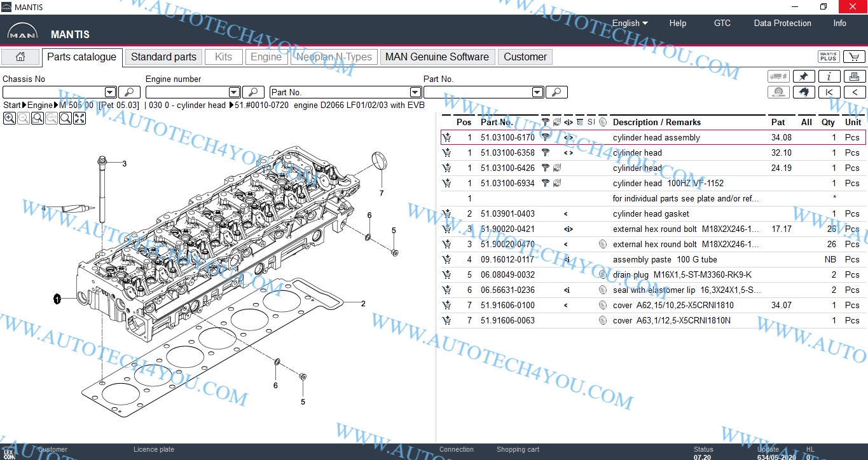868x460 pixels.
Task: Open binoculars search tool
Action: tap(804, 92)
